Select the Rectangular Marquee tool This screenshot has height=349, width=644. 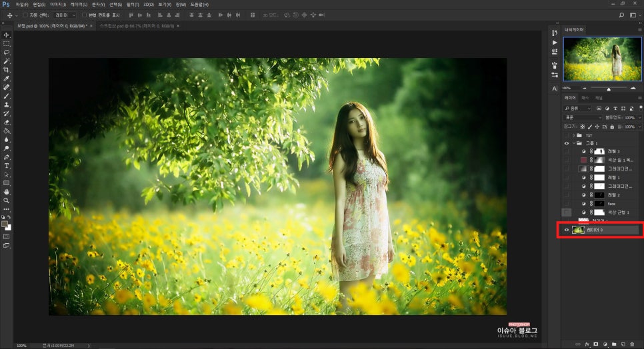point(6,43)
